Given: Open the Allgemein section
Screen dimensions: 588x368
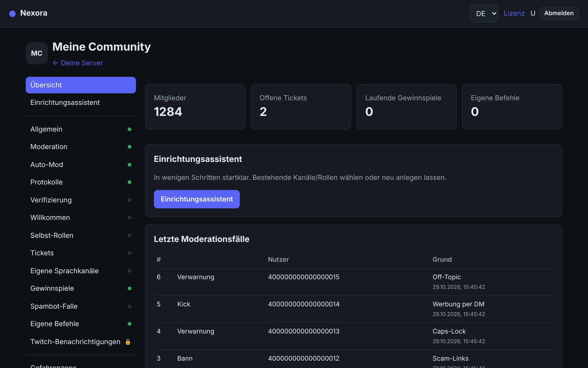Looking at the screenshot, I should coord(81,129).
